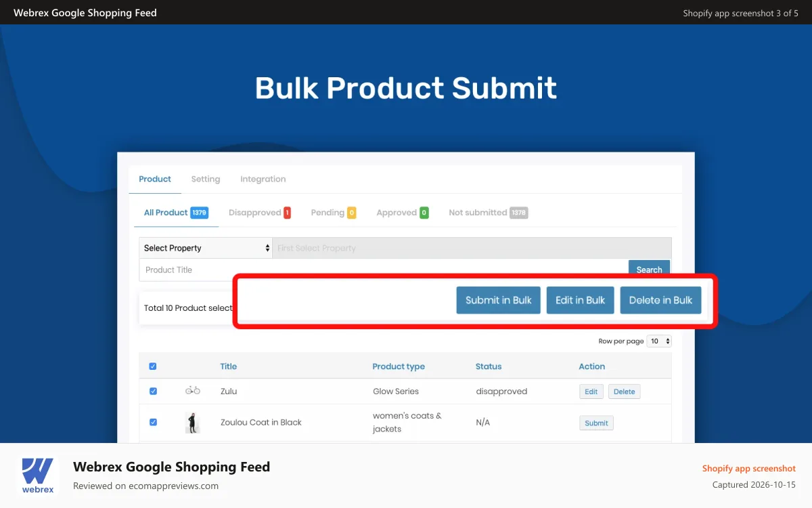The width and height of the screenshot is (812, 508).
Task: Click the Zoulou Coat product thumbnail
Action: point(193,423)
